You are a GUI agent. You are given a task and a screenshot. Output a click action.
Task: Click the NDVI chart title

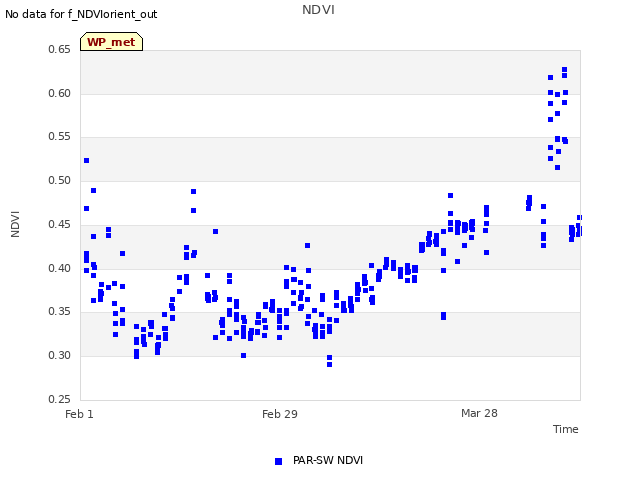[318, 10]
